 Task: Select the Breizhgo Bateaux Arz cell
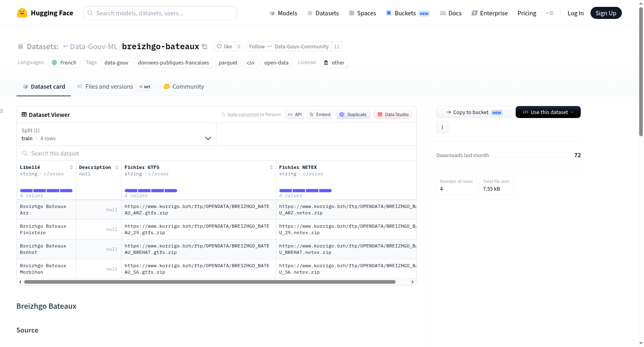46,210
